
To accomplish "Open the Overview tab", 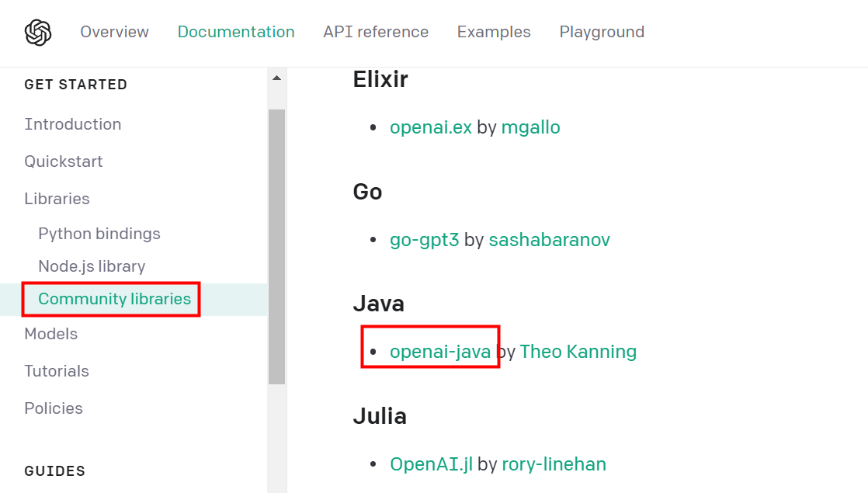I will [x=114, y=32].
